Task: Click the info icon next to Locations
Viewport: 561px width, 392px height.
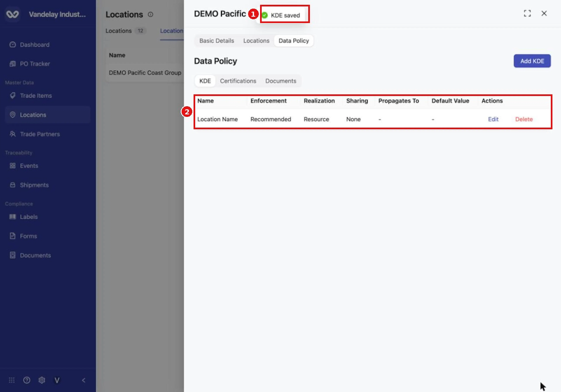Action: 150,14
